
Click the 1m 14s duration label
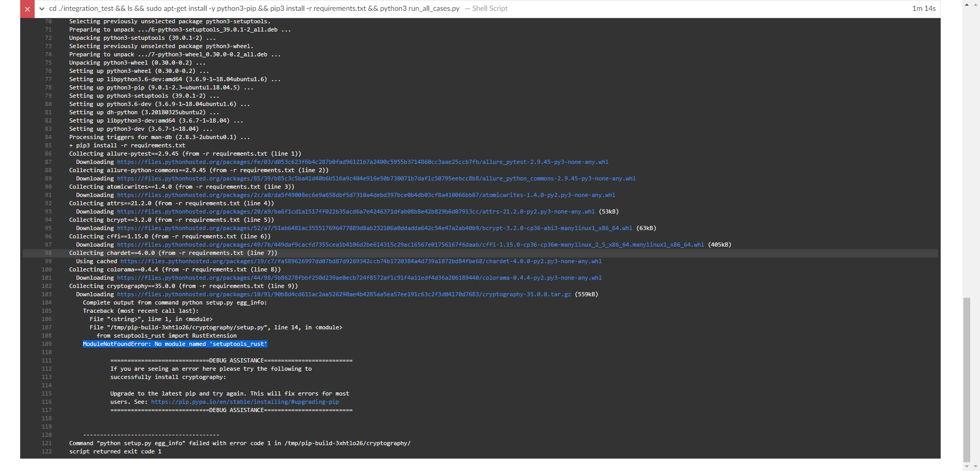[924, 8]
